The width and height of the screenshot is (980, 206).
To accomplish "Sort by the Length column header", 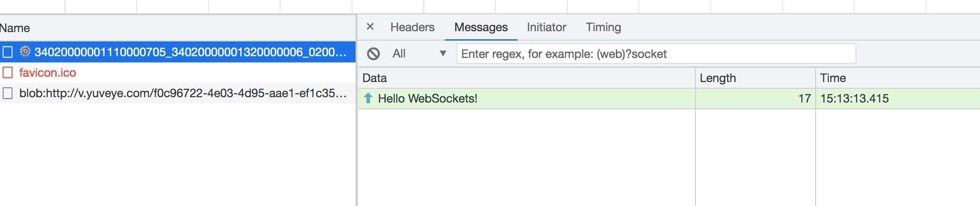I will [x=717, y=78].
